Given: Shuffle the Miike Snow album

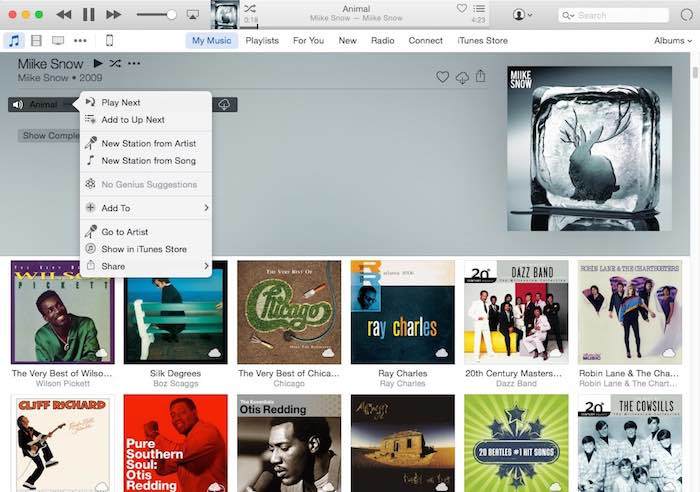Looking at the screenshot, I should pos(115,63).
